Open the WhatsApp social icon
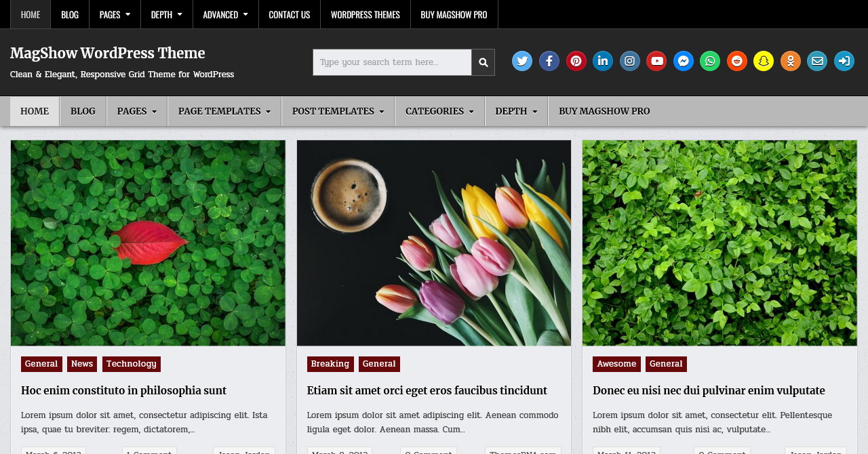This screenshot has width=868, height=454. point(710,61)
